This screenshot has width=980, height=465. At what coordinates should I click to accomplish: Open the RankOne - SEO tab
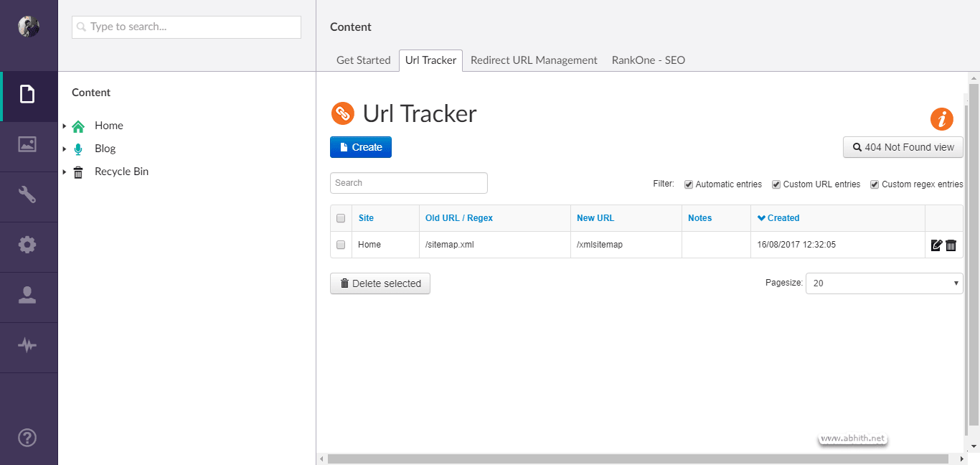click(648, 60)
